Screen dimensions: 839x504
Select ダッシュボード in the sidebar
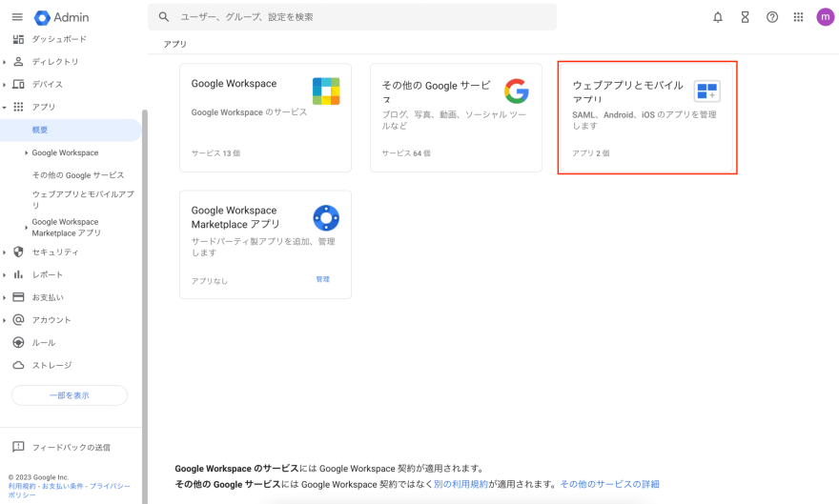[59, 39]
